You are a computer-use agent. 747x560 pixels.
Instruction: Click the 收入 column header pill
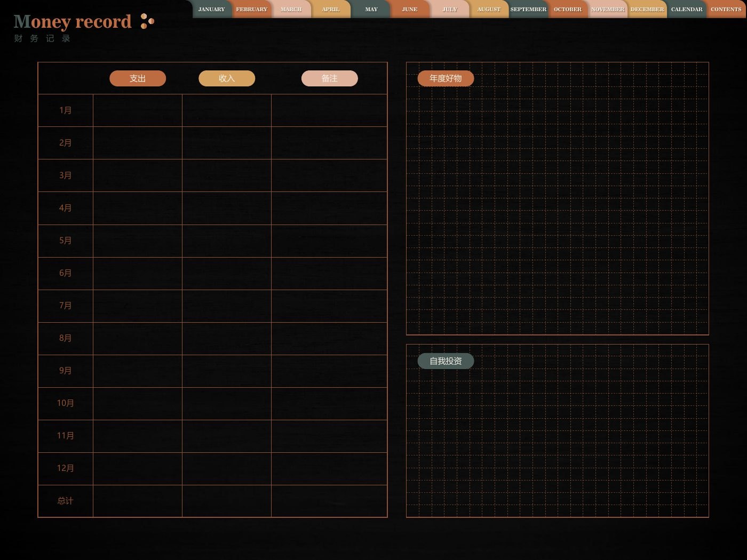[227, 78]
